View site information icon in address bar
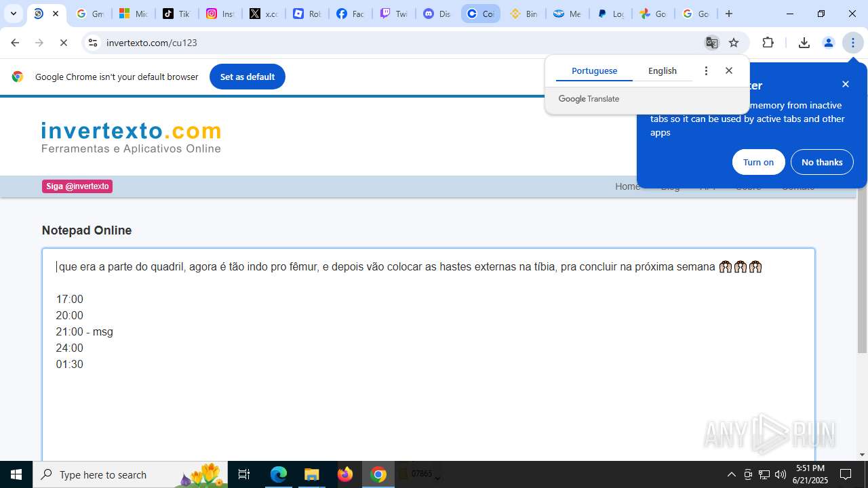868x488 pixels. [x=93, y=43]
